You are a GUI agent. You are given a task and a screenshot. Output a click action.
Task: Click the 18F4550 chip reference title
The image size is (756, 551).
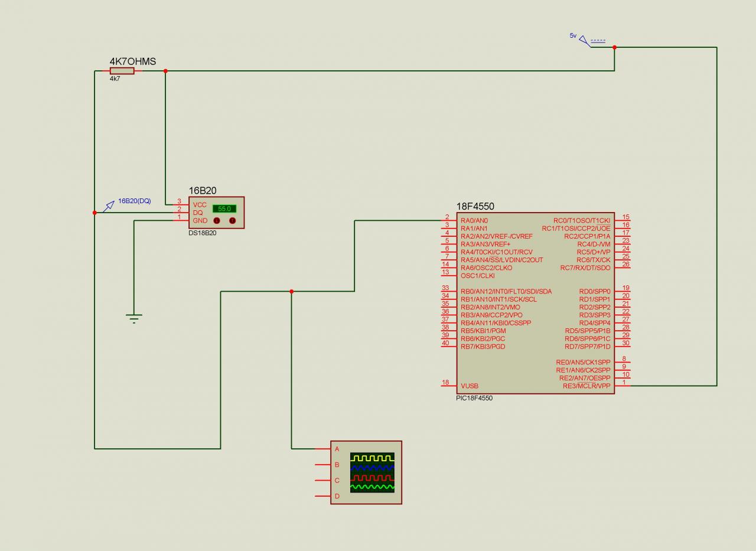click(475, 206)
